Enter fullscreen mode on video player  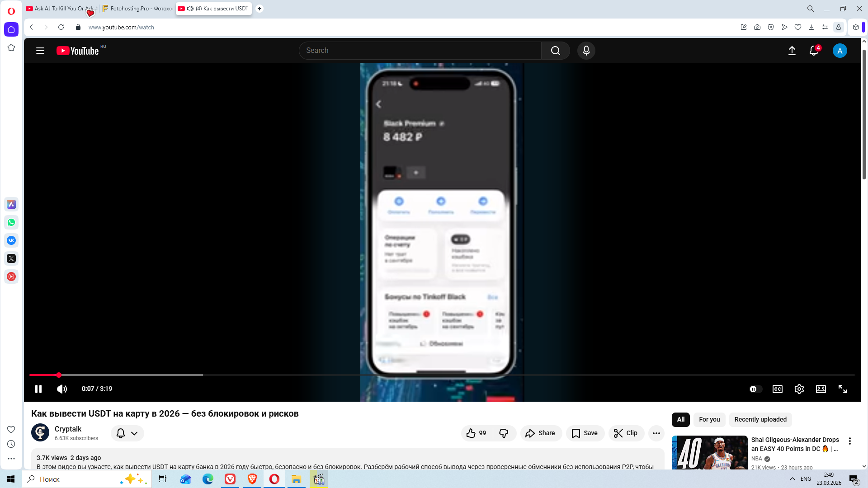tap(842, 389)
